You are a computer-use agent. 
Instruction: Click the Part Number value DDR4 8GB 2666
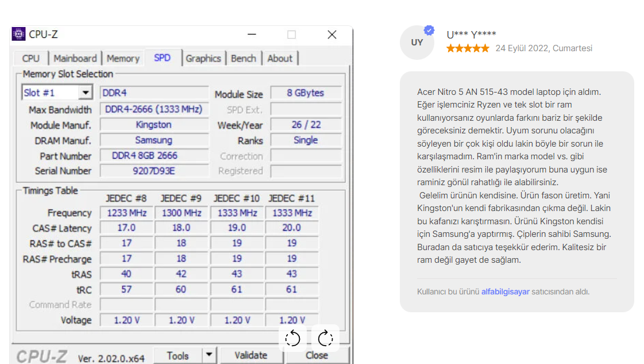click(154, 155)
